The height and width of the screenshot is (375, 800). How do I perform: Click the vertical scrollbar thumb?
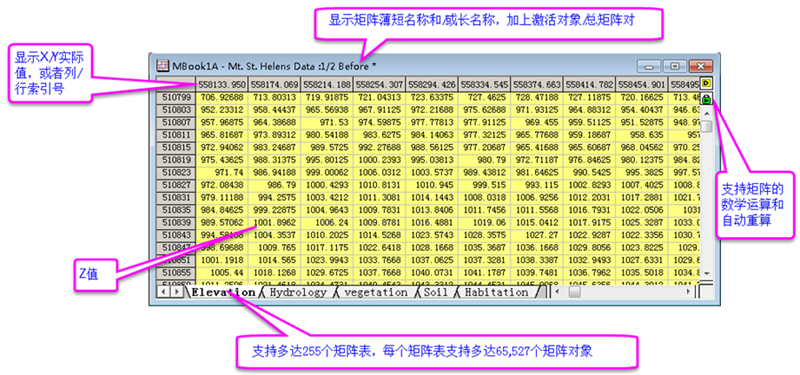point(707,127)
